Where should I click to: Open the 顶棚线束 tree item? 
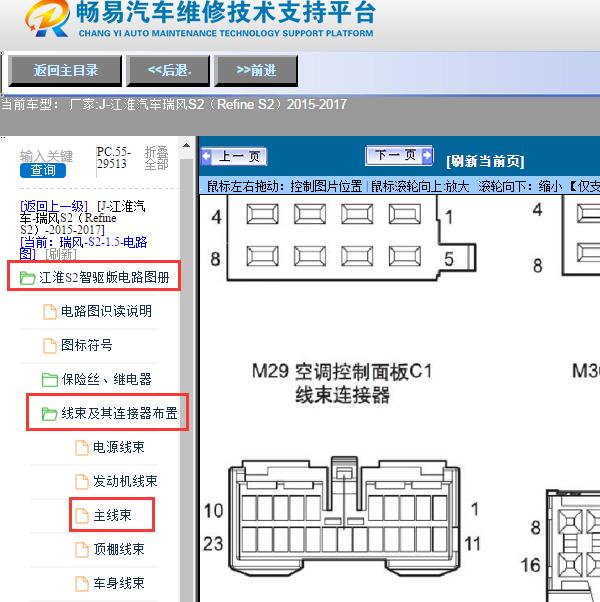[119, 549]
